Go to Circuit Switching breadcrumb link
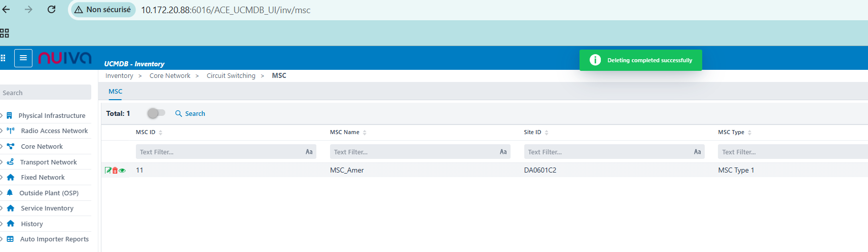Viewport: 868px width, 252px height. [x=231, y=76]
